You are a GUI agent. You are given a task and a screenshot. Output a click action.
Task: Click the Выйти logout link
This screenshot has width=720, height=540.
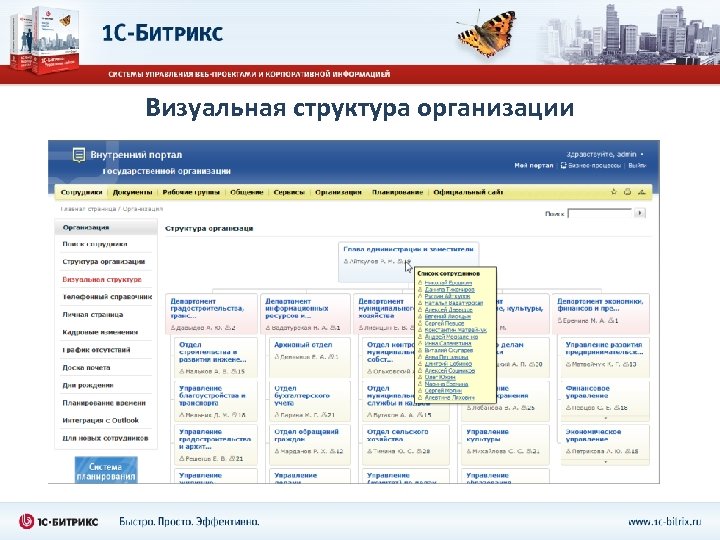(637, 165)
